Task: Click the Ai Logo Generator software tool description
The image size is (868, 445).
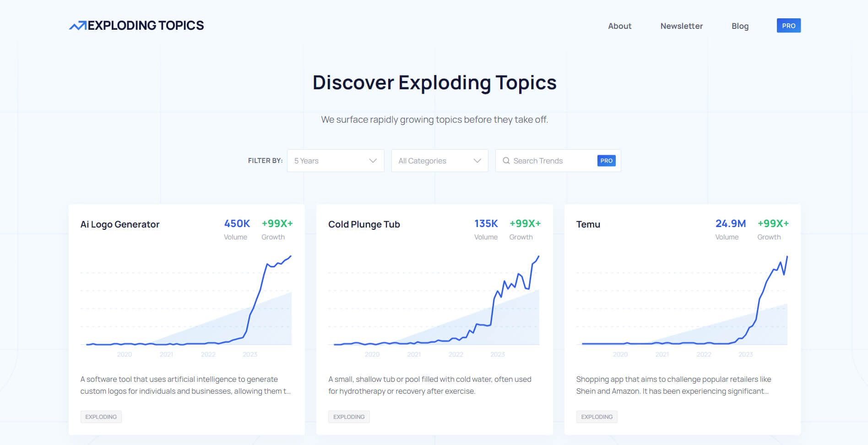Action: click(185, 385)
